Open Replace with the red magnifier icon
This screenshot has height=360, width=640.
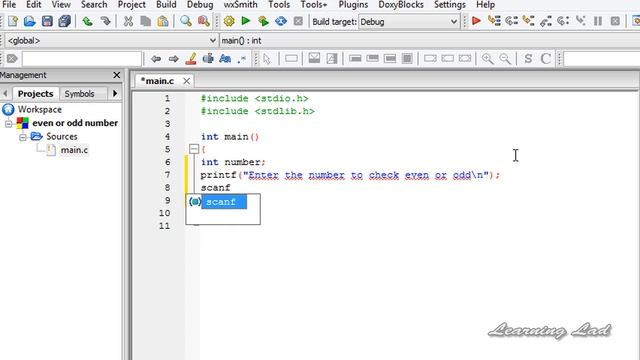coord(203,21)
